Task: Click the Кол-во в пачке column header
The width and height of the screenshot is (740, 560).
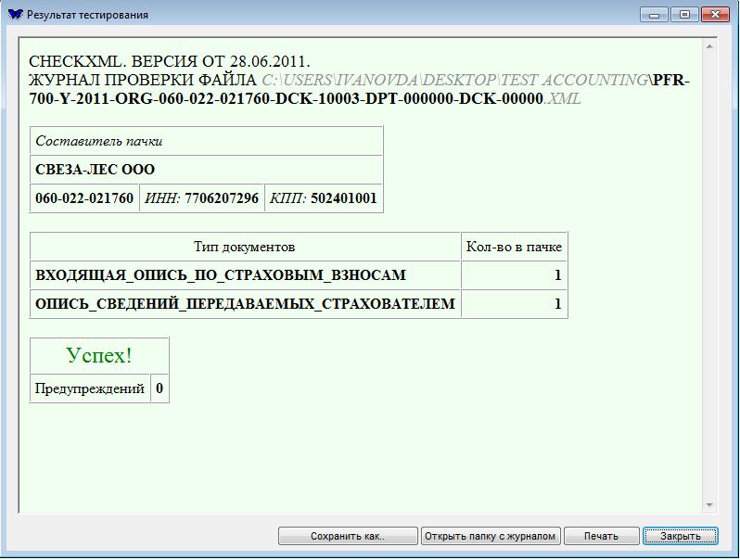Action: tap(514, 247)
